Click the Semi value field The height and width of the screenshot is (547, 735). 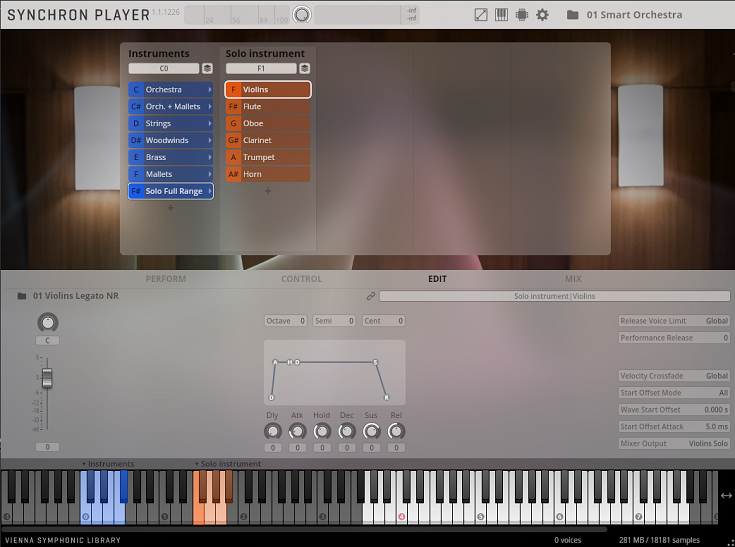(334, 321)
